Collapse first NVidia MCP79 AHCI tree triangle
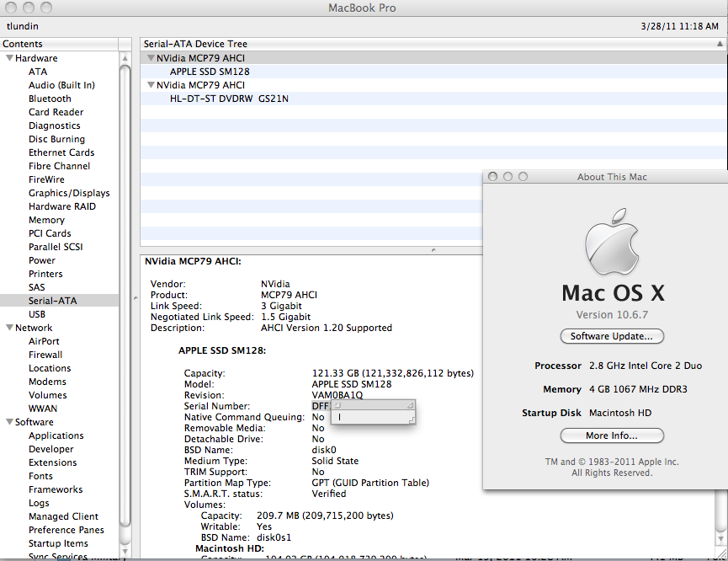The width and height of the screenshot is (728, 561). click(x=151, y=58)
